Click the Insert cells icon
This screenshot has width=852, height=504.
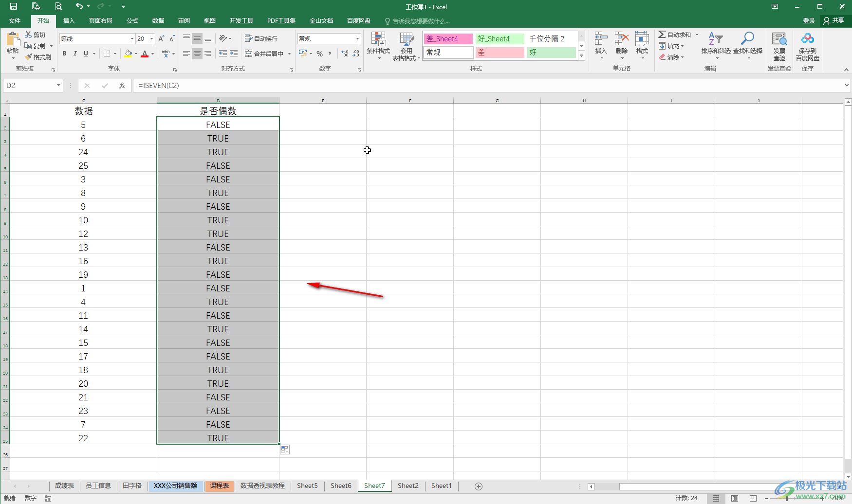tap(601, 39)
